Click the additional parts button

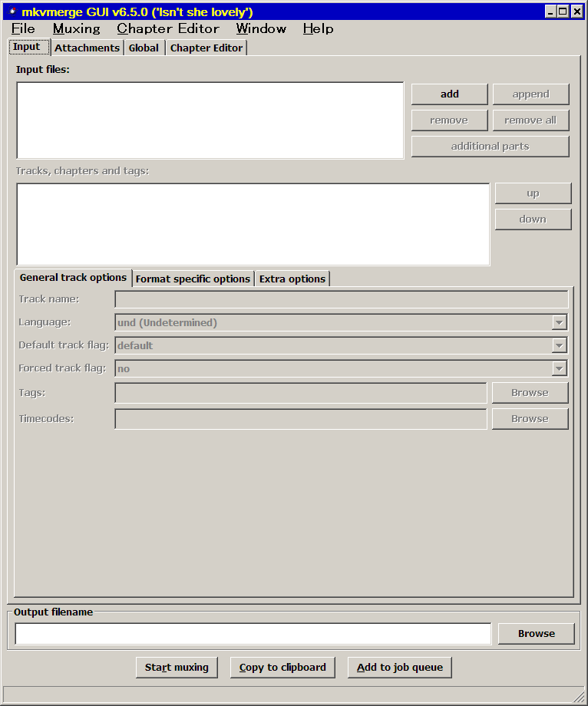tap(491, 147)
